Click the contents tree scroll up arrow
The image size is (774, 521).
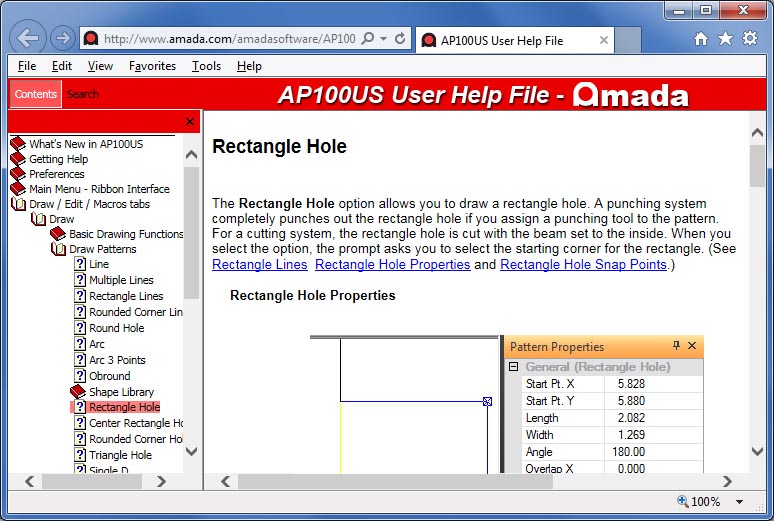coord(192,155)
